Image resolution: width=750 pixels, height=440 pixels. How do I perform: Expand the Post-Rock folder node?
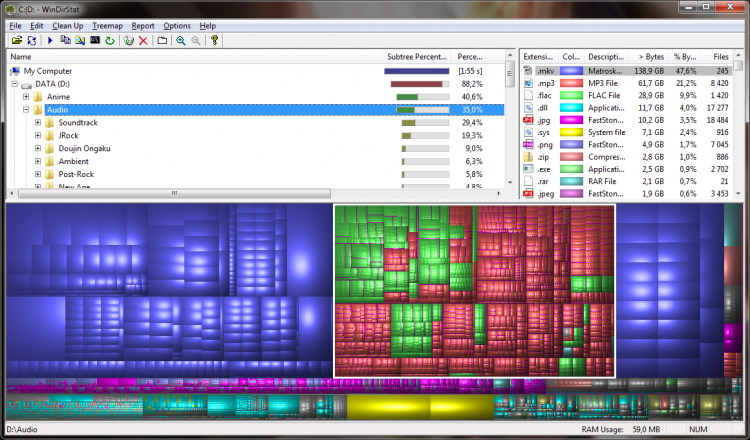click(x=38, y=175)
